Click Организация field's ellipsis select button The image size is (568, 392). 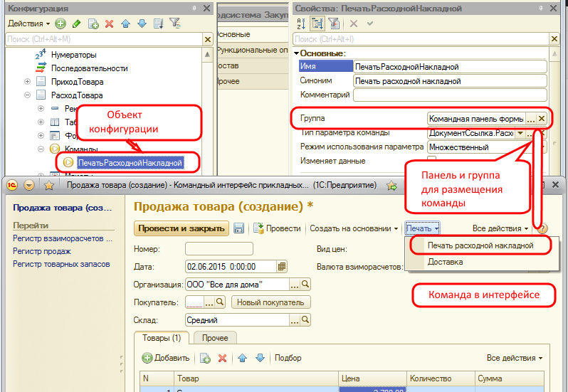(x=295, y=285)
